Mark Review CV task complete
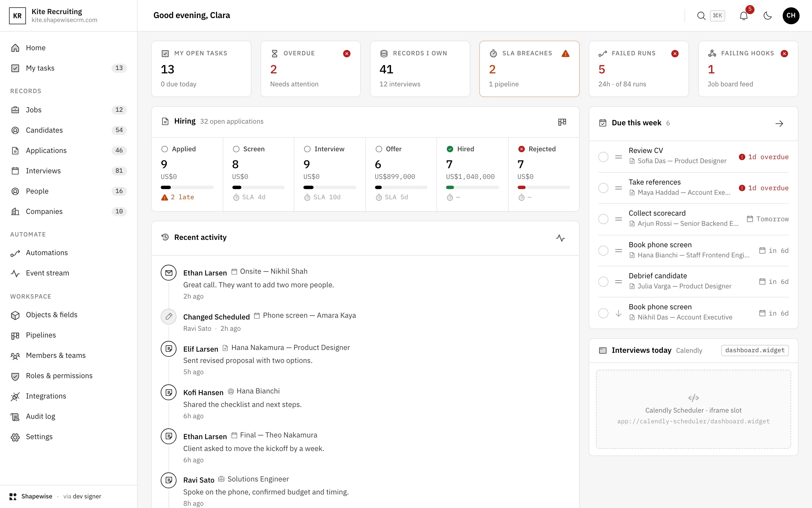 pyautogui.click(x=603, y=157)
